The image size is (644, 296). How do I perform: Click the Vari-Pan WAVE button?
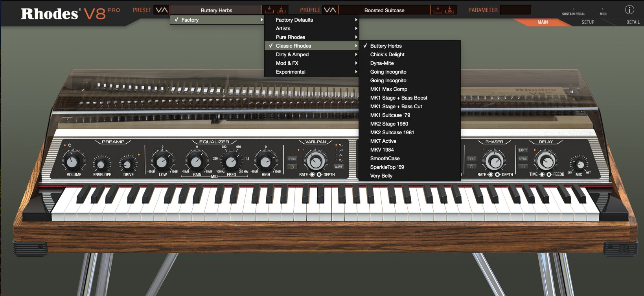pos(339,167)
